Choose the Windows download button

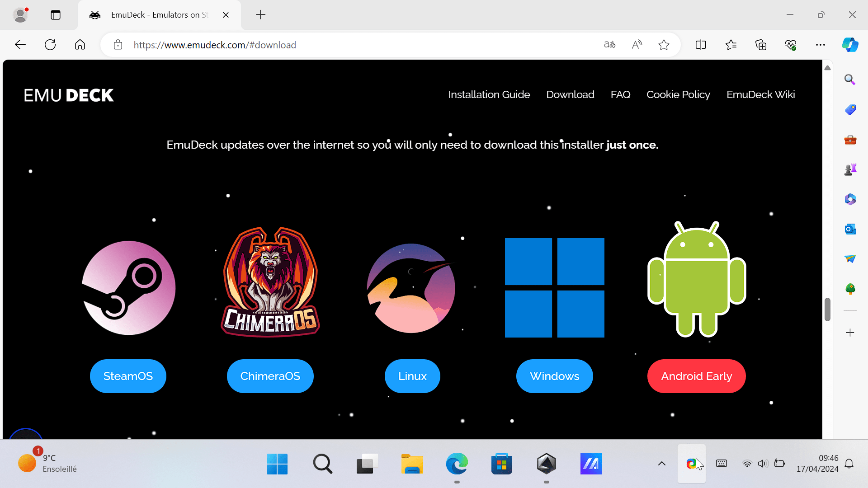pyautogui.click(x=555, y=376)
